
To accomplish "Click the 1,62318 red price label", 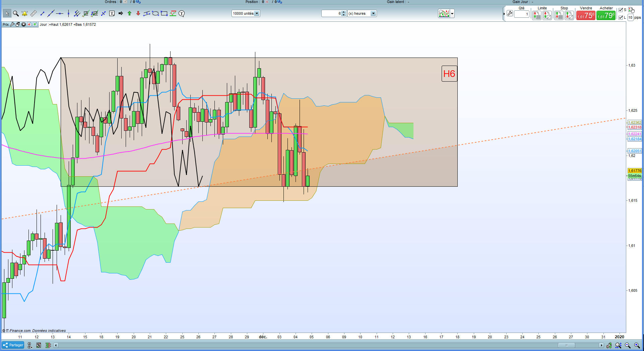I will [x=635, y=127].
